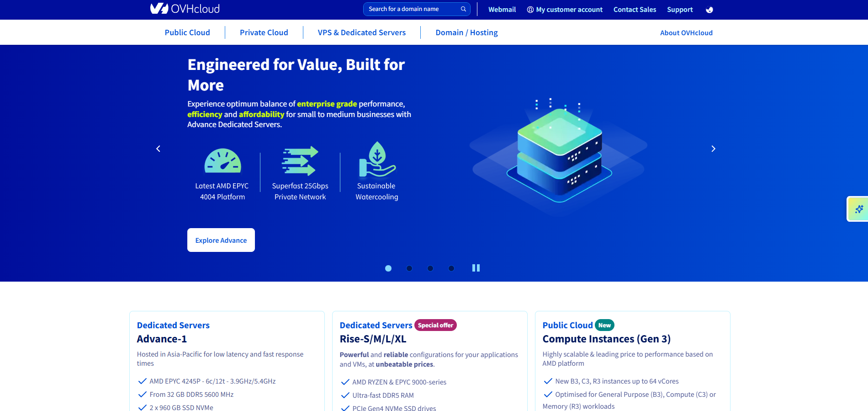Click the New badge on Public Cloud
Image resolution: width=868 pixels, height=411 pixels.
click(x=604, y=325)
